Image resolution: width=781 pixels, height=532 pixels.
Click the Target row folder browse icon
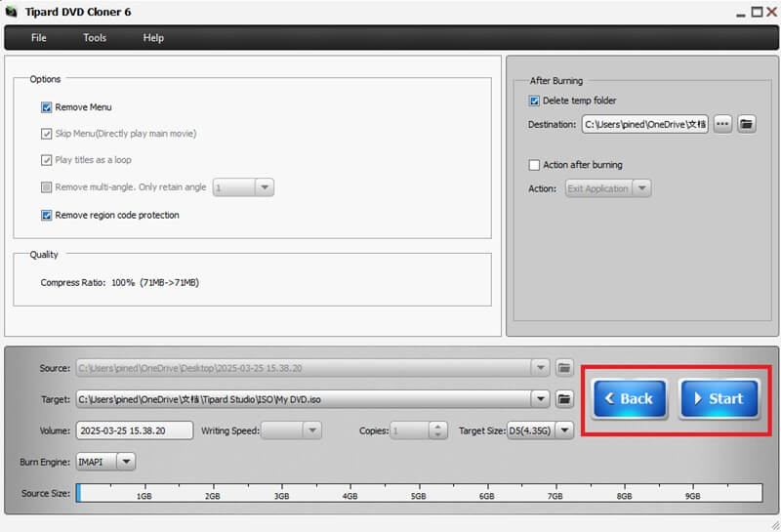[564, 399]
